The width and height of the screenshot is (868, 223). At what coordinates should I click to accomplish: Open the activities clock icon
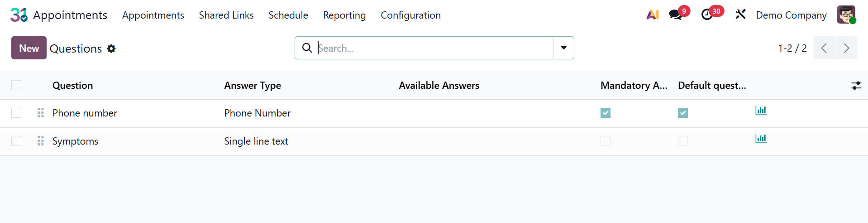coord(707,15)
